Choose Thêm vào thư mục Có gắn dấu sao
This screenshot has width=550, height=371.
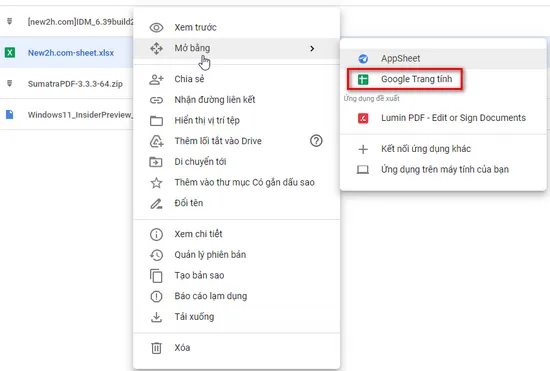(x=236, y=183)
